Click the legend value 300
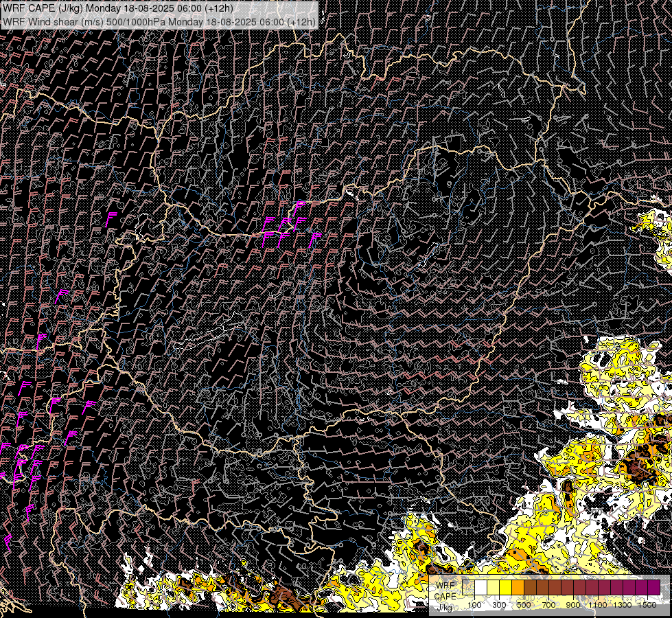 (499, 605)
